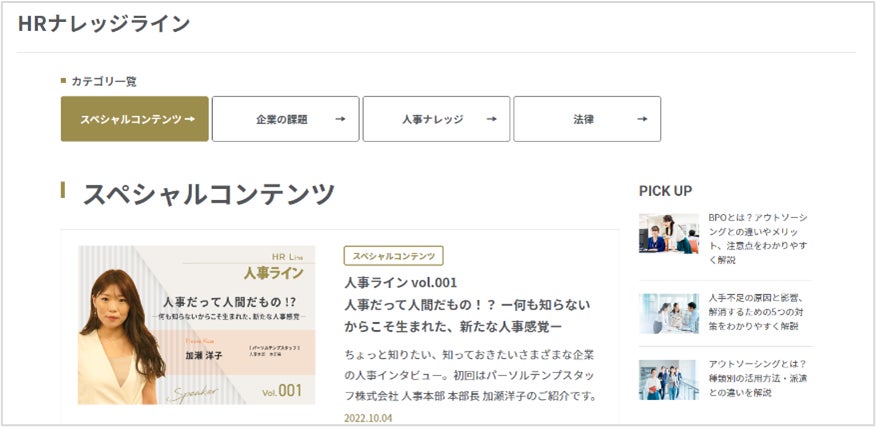This screenshot has height=427, width=876.
Task: Open the アウトソーシングとは article thumbnail
Action: pos(668,378)
